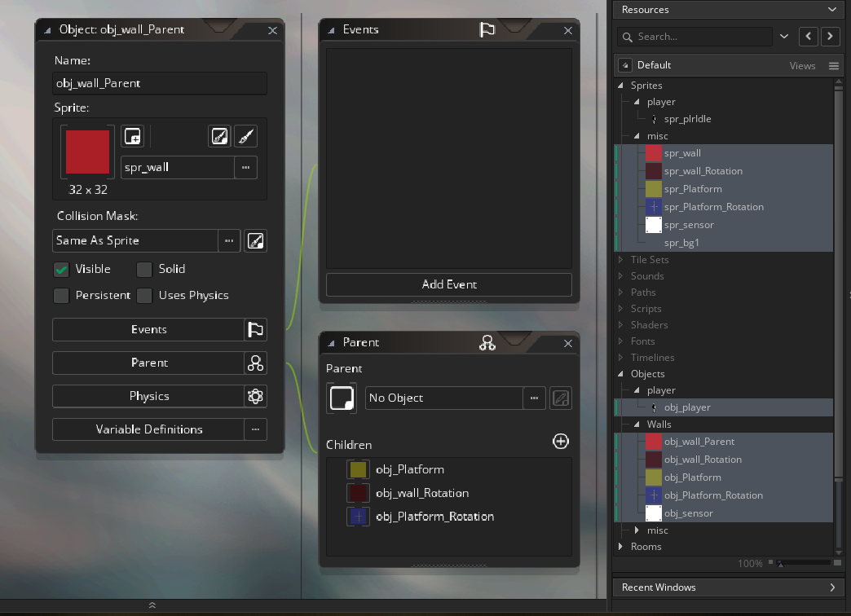Viewport: 851px width, 616px height.
Task: Enable the Persistent checkbox
Action: pos(61,295)
